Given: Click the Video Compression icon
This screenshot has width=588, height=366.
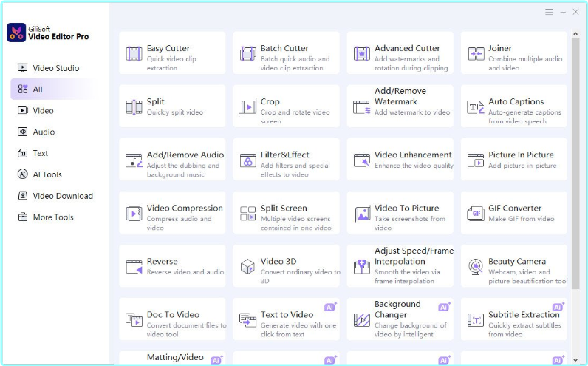Looking at the screenshot, I should pos(134,214).
